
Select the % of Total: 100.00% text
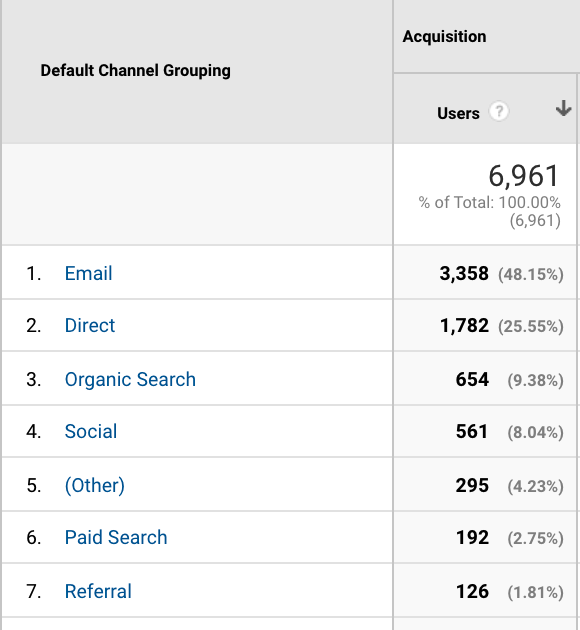click(489, 202)
